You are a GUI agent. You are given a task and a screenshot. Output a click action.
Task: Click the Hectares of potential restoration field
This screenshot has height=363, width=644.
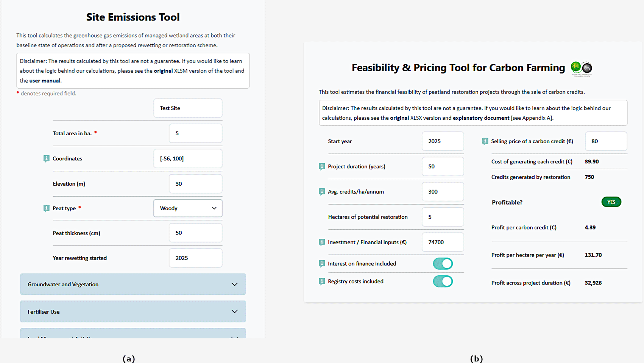tap(443, 217)
